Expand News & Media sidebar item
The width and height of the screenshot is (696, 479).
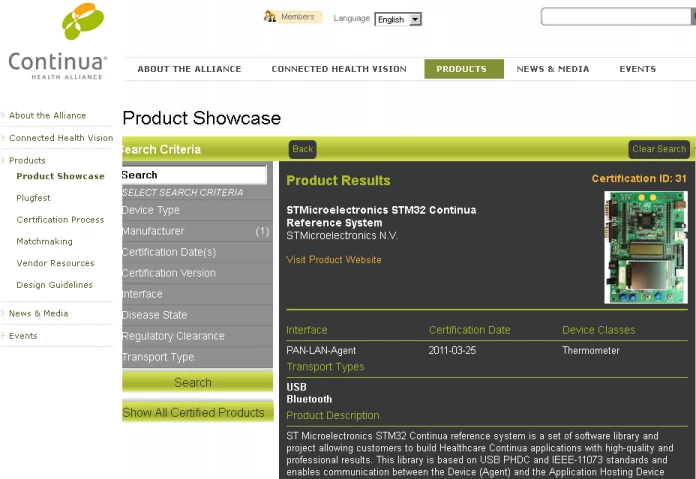click(x=39, y=313)
